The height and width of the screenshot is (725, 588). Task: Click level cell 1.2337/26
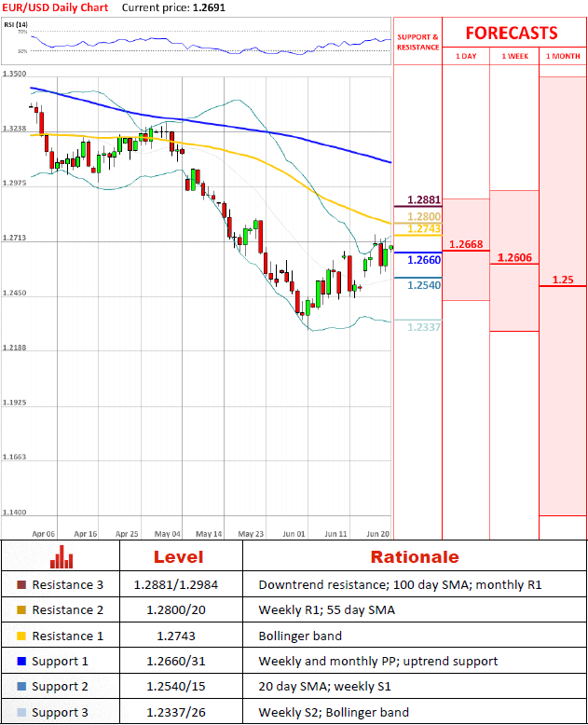pos(176,712)
